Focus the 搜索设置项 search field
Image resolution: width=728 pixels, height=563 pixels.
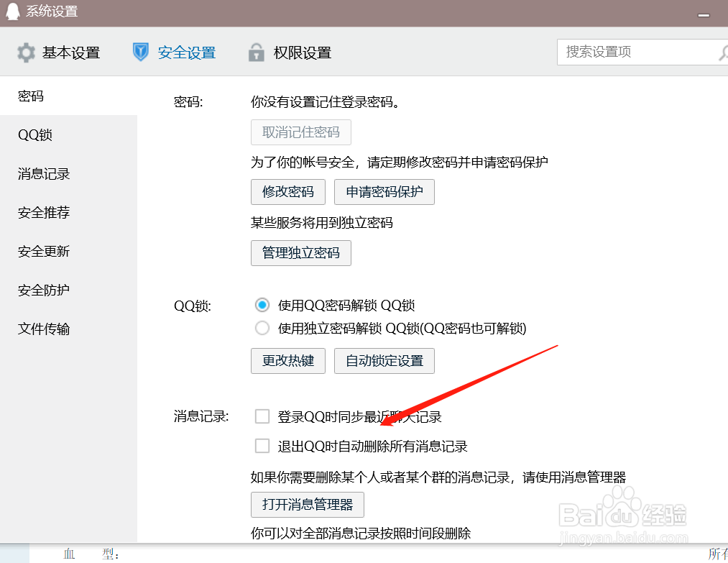tap(642, 52)
